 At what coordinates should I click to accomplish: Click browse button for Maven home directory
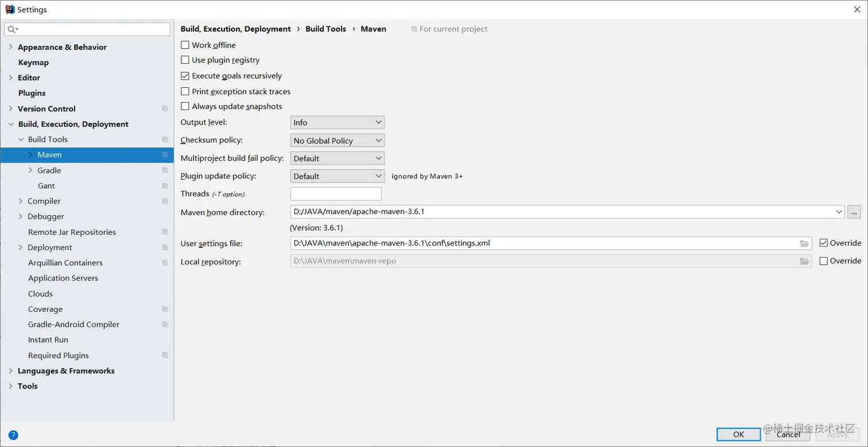point(854,212)
